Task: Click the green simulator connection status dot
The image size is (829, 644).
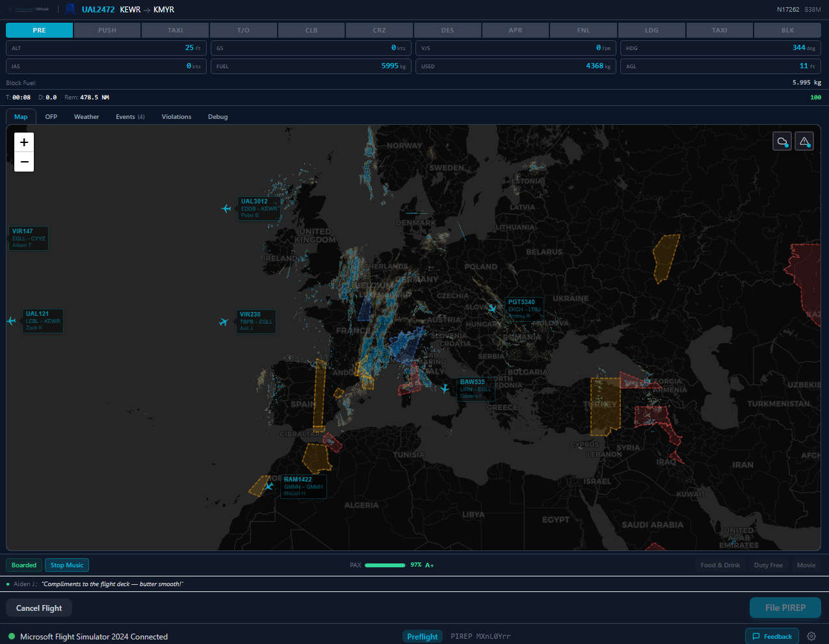Action: click(12, 636)
